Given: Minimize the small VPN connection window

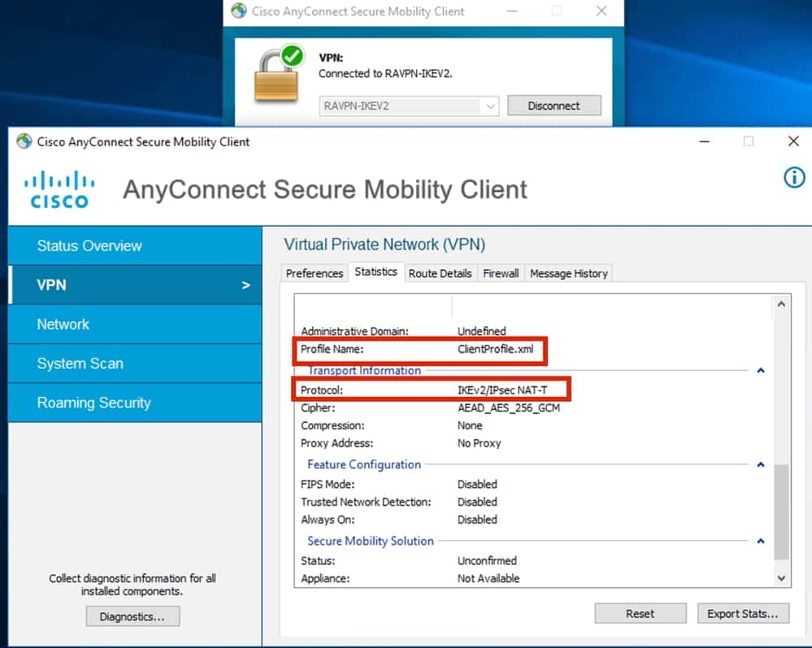Looking at the screenshot, I should (x=512, y=11).
